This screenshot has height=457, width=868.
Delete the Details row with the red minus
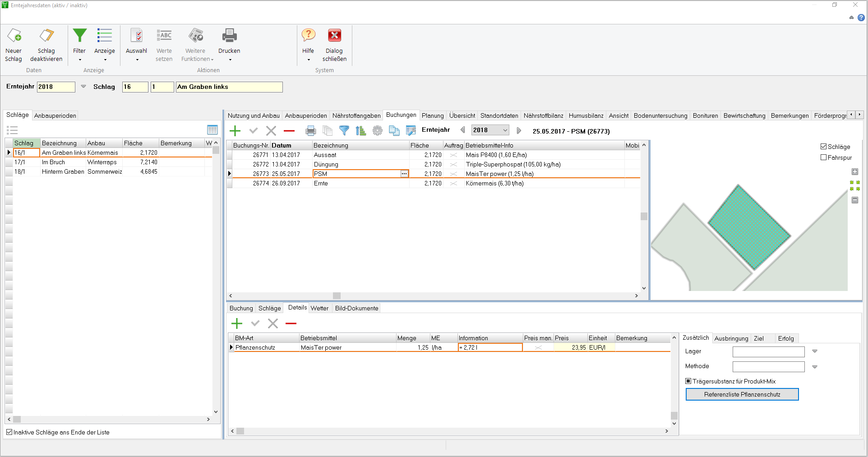click(291, 323)
